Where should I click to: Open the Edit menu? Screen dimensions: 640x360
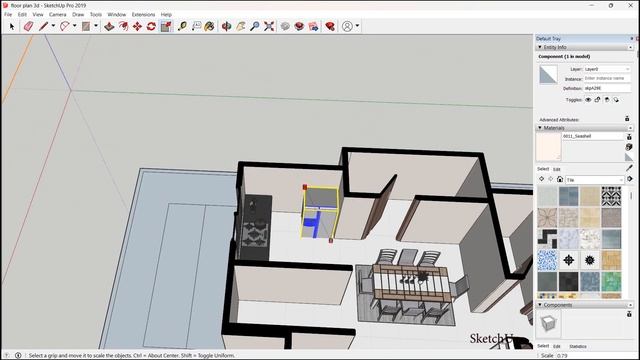point(22,14)
